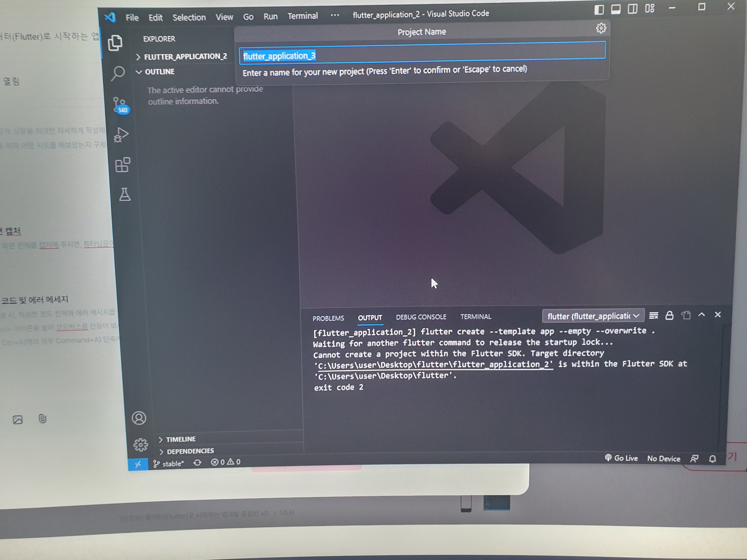Click No Device in the status bar
The image size is (747, 560).
click(664, 458)
